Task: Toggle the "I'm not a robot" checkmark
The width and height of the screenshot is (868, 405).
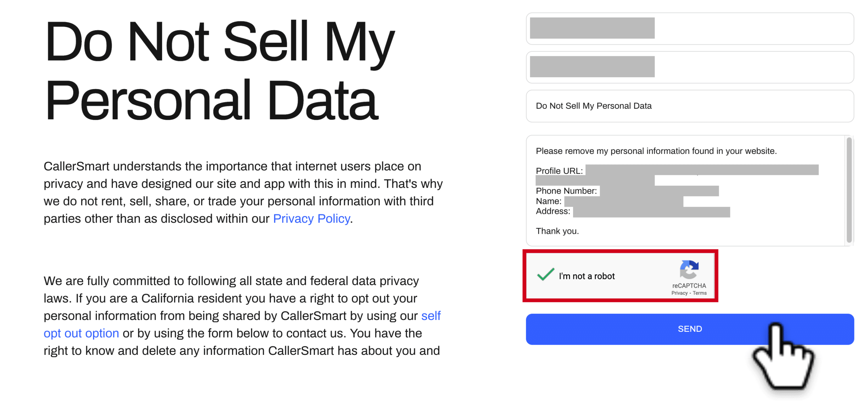Action: click(545, 275)
